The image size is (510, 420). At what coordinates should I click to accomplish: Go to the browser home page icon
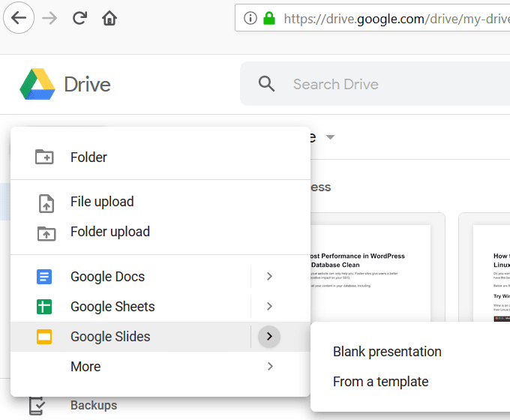click(109, 18)
